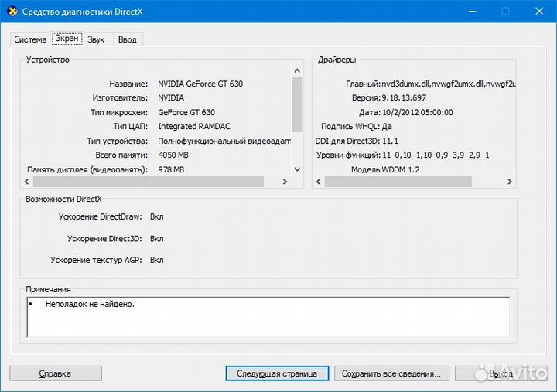Click right arrow of Драйверы horizontal scrollbar
Viewport: 557px width, 392px height.
click(511, 182)
